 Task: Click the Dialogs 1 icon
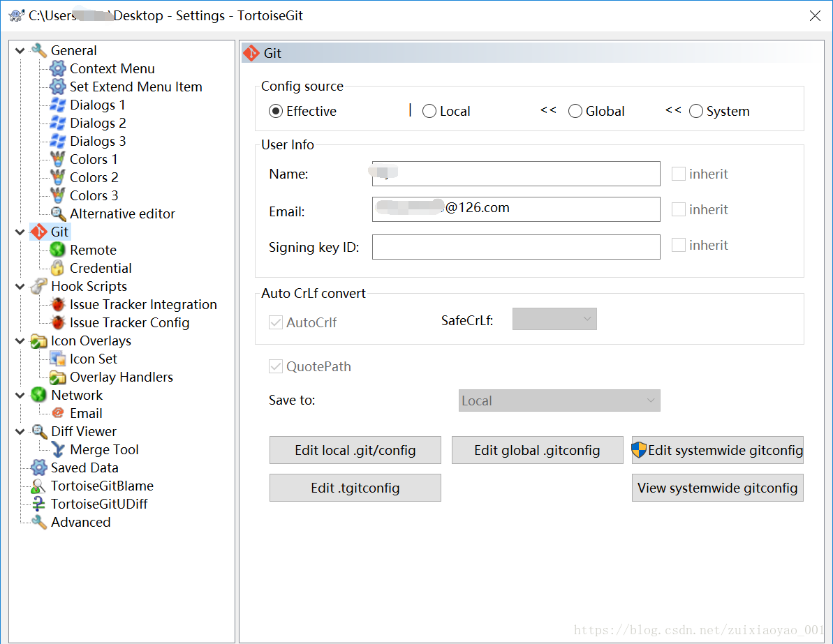click(x=57, y=105)
